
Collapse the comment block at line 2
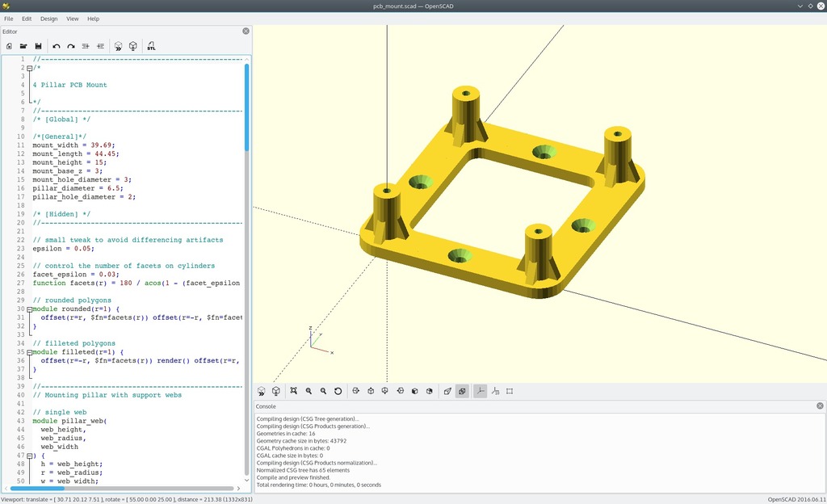point(30,68)
